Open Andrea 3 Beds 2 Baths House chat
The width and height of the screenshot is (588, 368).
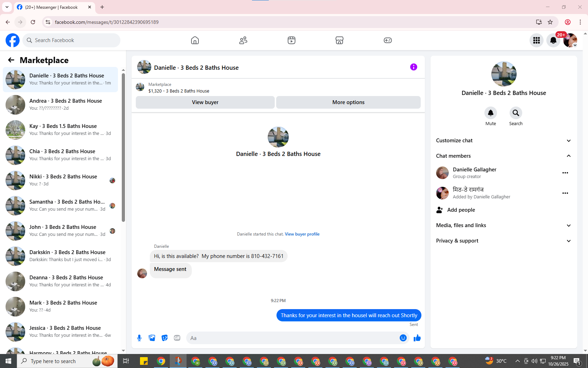point(60,105)
